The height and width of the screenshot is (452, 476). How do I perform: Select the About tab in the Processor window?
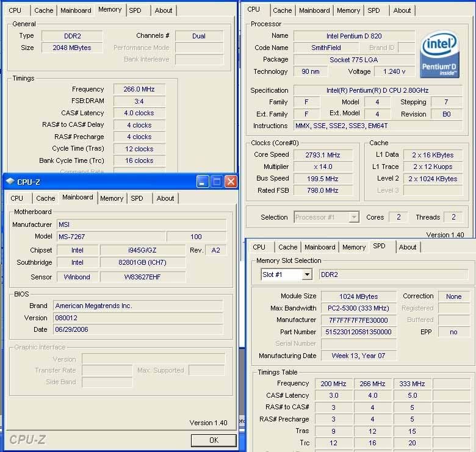coord(402,10)
